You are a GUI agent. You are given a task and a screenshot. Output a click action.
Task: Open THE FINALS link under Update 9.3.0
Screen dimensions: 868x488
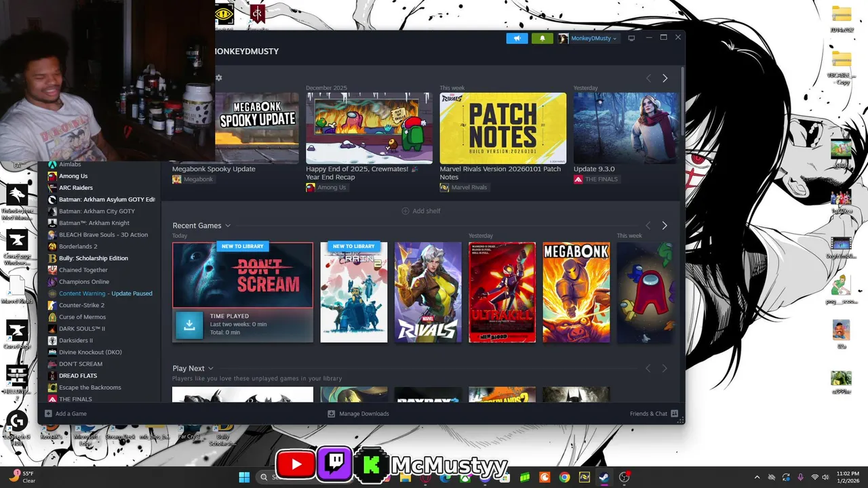pyautogui.click(x=598, y=180)
